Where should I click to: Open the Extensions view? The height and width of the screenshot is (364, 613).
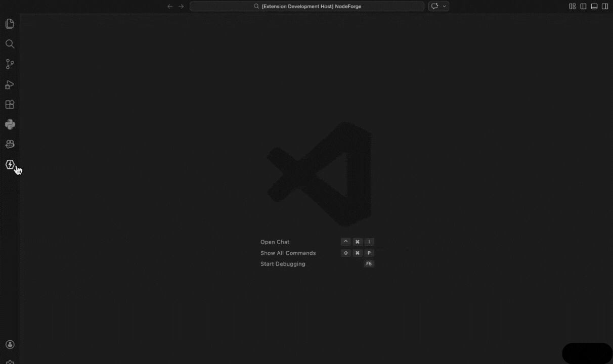(10, 105)
